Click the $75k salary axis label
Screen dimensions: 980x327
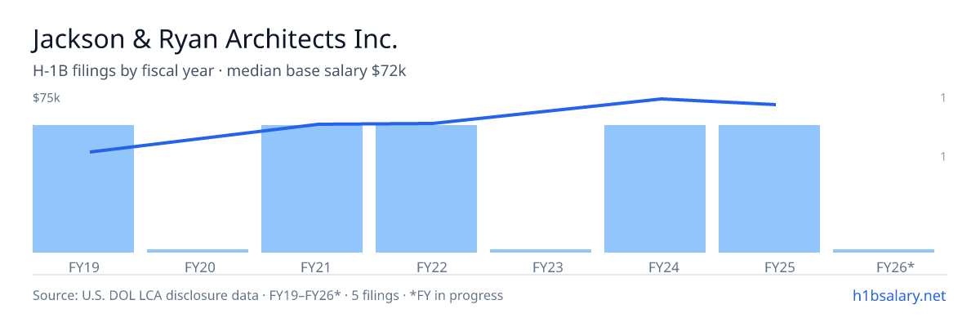[47, 98]
